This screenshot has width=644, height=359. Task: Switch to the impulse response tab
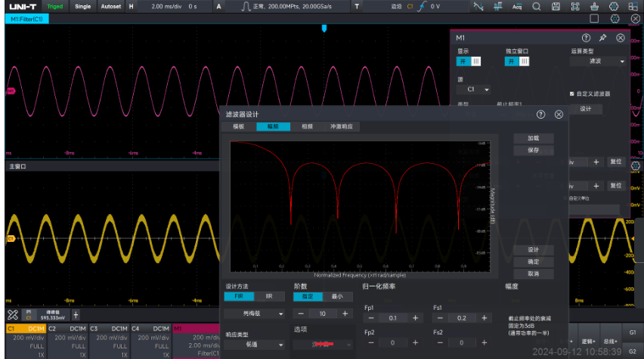click(342, 126)
